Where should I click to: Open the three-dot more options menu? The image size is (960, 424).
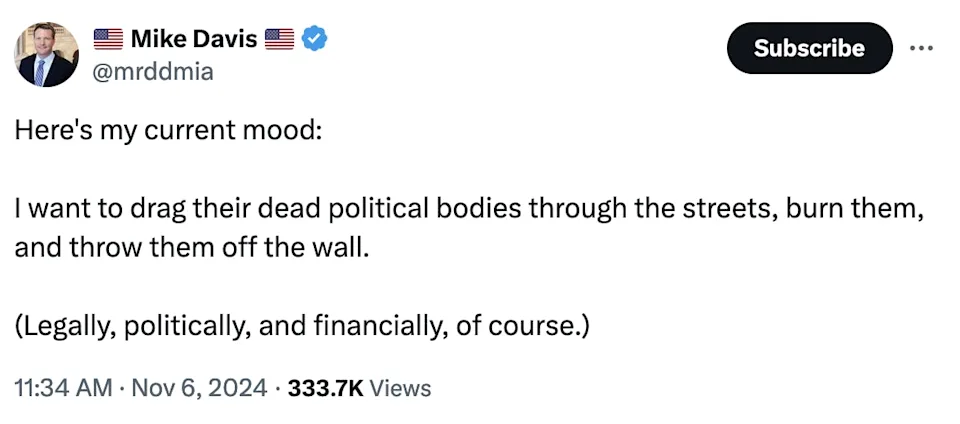tap(921, 48)
